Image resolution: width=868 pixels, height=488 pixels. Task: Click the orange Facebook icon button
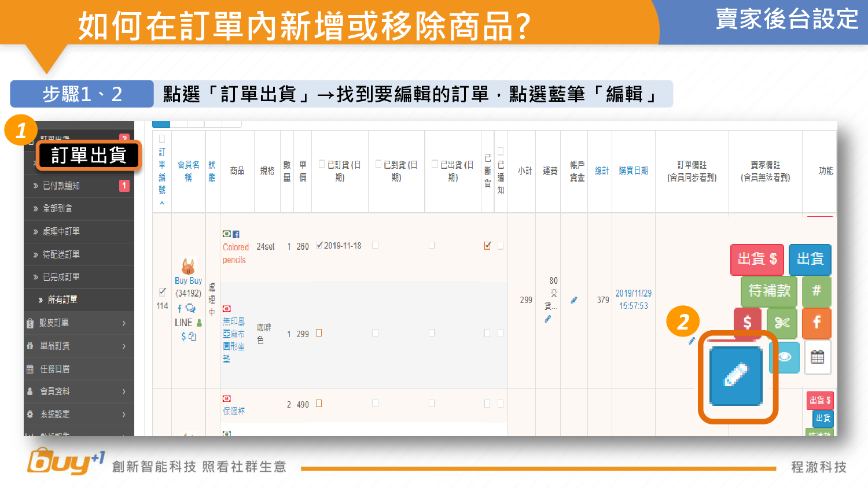816,323
